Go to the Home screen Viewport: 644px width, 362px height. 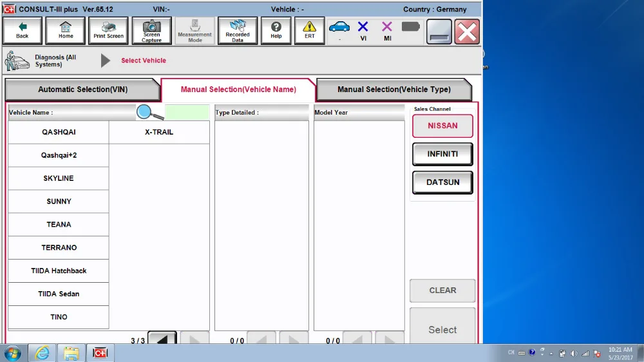coord(65,30)
